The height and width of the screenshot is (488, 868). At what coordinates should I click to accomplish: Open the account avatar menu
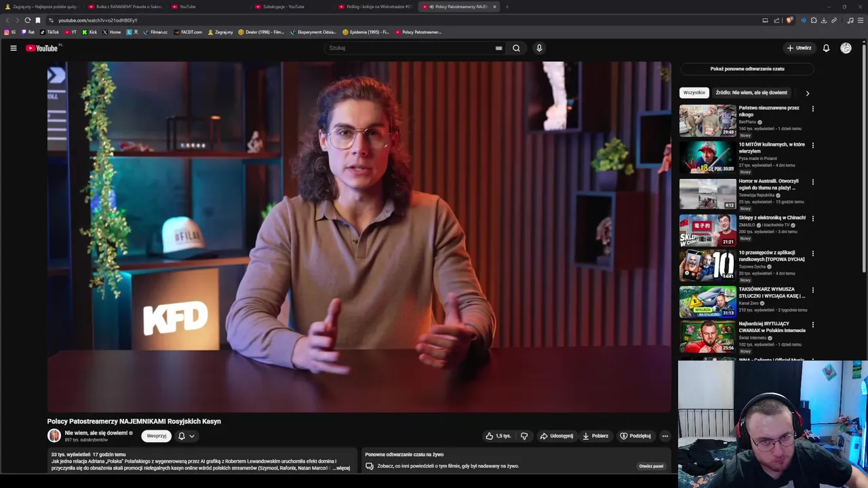[x=846, y=48]
